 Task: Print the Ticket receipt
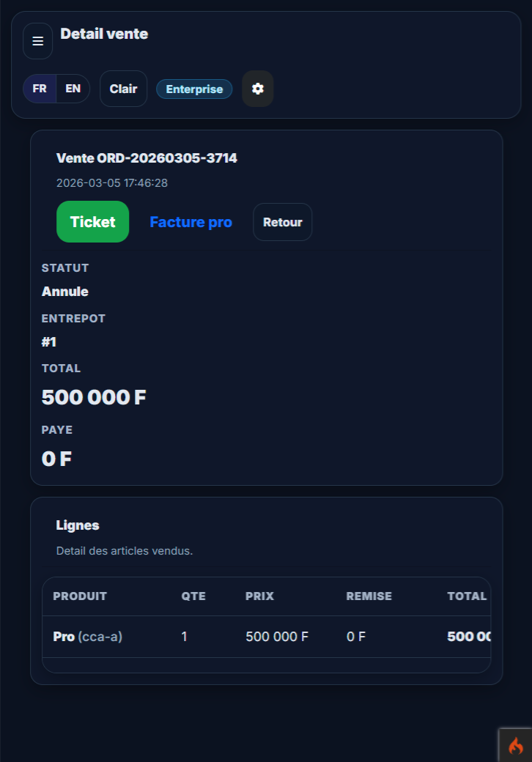click(x=92, y=221)
